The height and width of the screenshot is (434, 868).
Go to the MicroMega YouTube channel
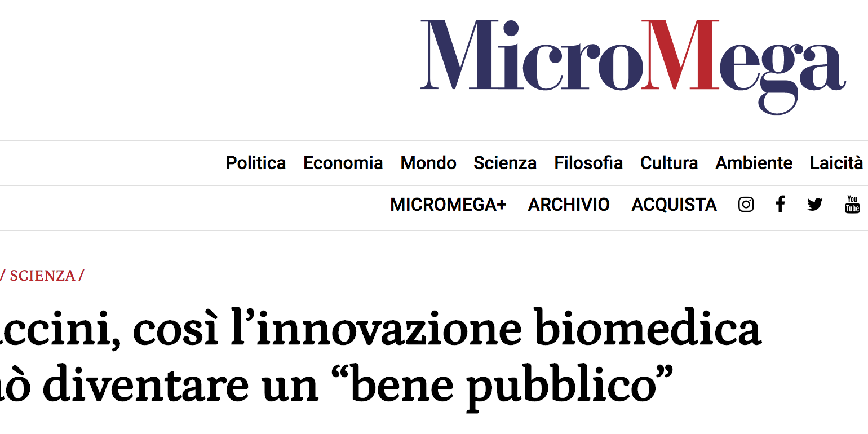click(x=852, y=205)
